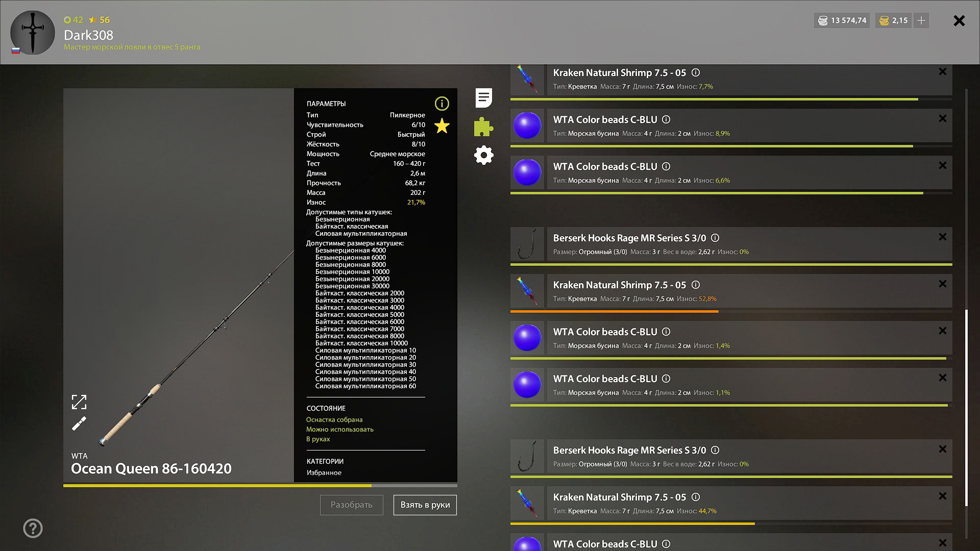Remove the second Berserk Hooks Rage 3/0
Image resolution: width=980 pixels, height=551 pixels.
coord(943,449)
